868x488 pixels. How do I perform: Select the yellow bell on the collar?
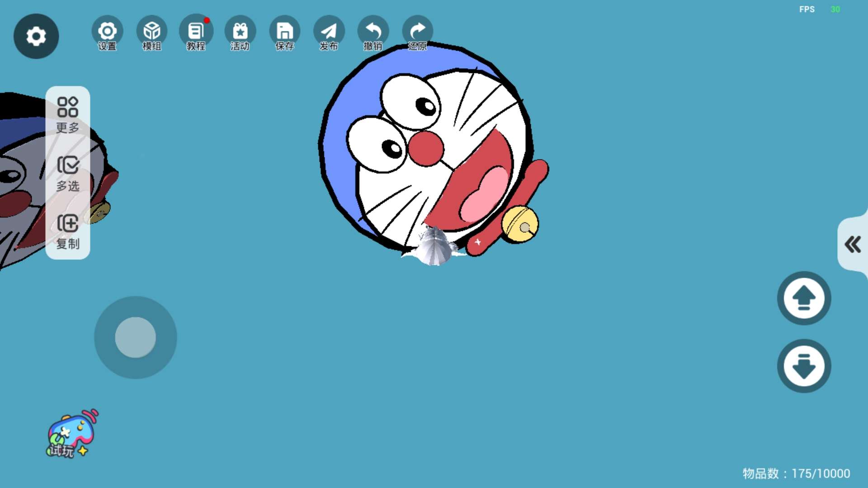coord(520,225)
